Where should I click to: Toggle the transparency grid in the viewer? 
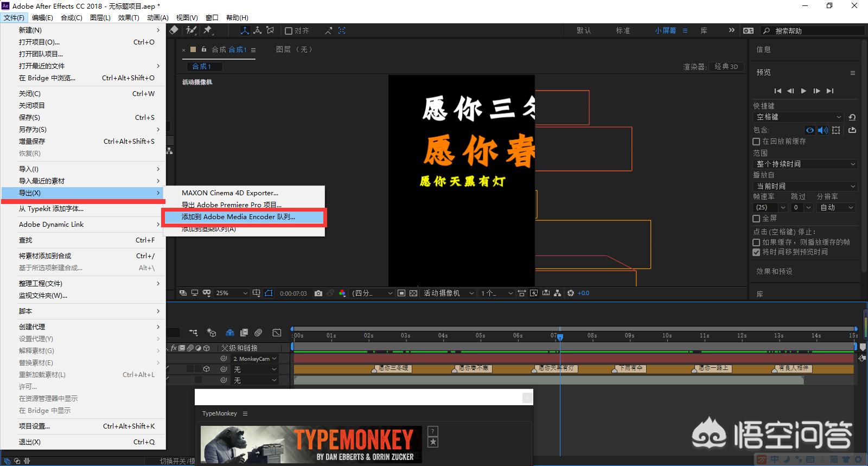point(413,293)
